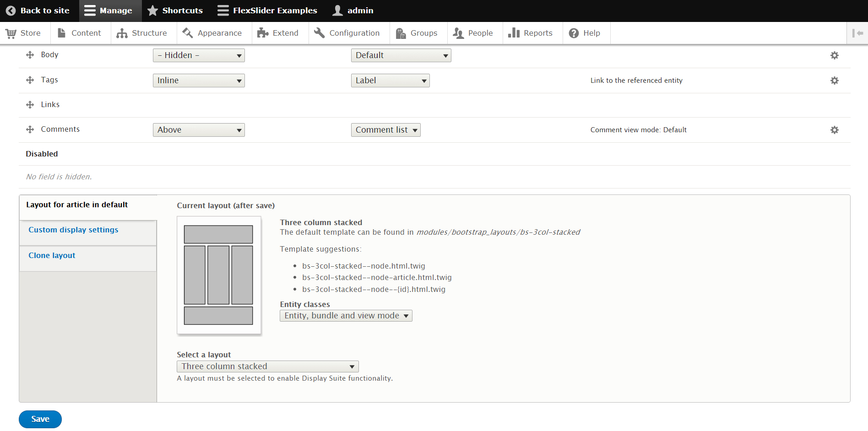Open the Extend menu item

[278, 33]
